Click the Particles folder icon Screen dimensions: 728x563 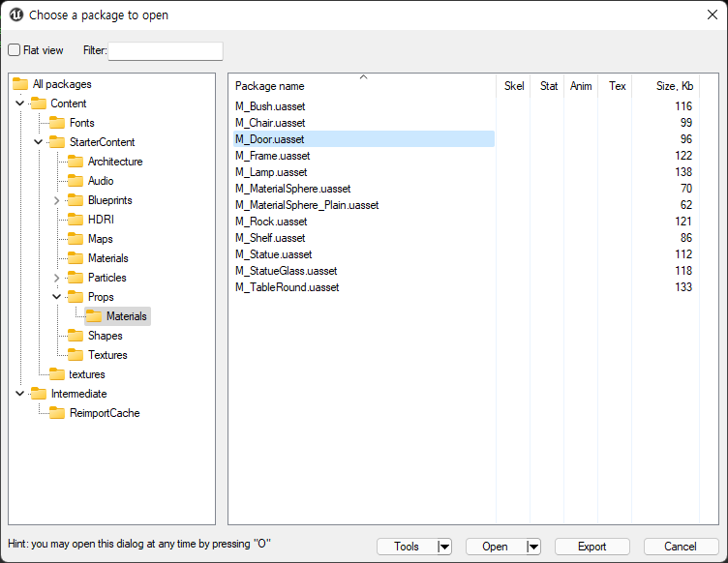[x=76, y=278]
